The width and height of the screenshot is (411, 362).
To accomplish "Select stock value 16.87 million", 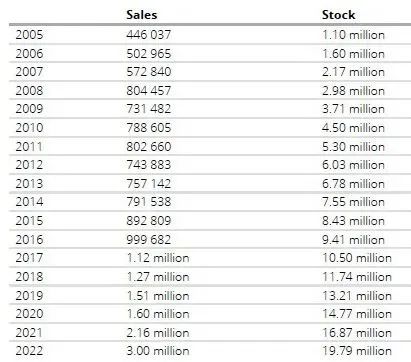I will tap(357, 332).
